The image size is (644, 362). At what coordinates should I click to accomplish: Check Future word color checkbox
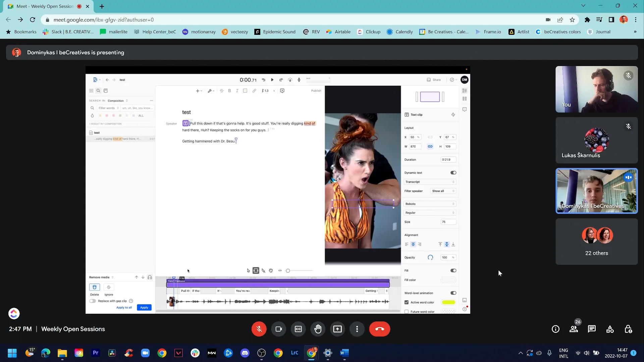[x=407, y=312]
